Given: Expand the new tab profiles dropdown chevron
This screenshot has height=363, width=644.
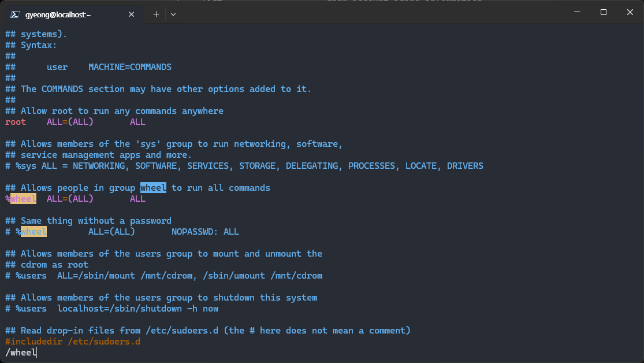Looking at the screenshot, I should click(173, 14).
